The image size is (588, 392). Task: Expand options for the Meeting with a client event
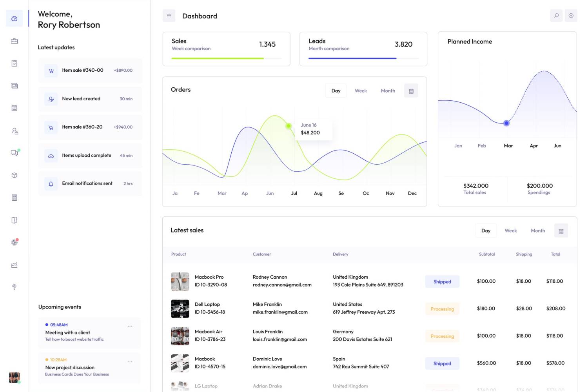(x=130, y=326)
